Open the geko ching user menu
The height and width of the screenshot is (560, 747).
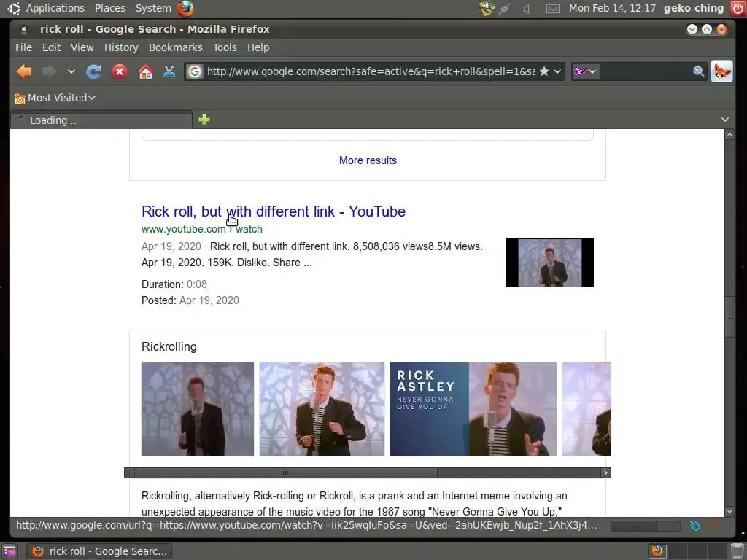[x=694, y=8]
